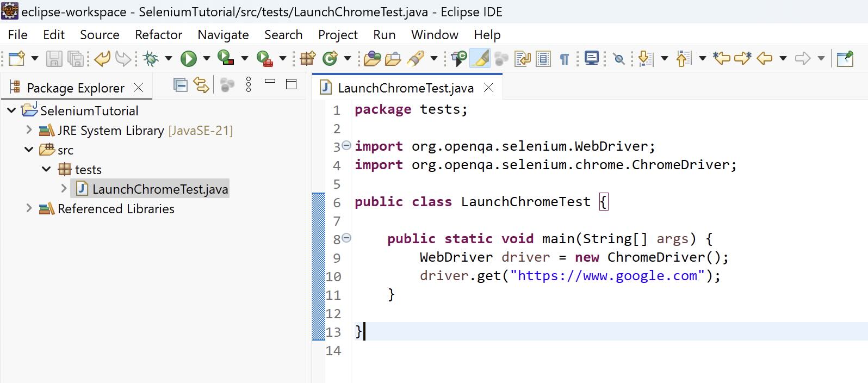Open the Run menu
The width and height of the screenshot is (868, 383).
click(x=385, y=35)
